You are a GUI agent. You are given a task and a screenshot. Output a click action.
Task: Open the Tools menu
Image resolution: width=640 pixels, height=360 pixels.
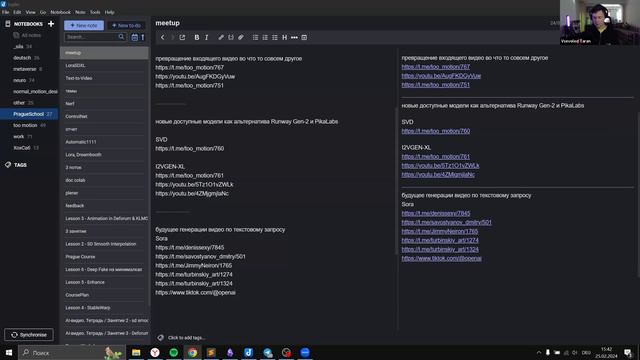coord(95,12)
